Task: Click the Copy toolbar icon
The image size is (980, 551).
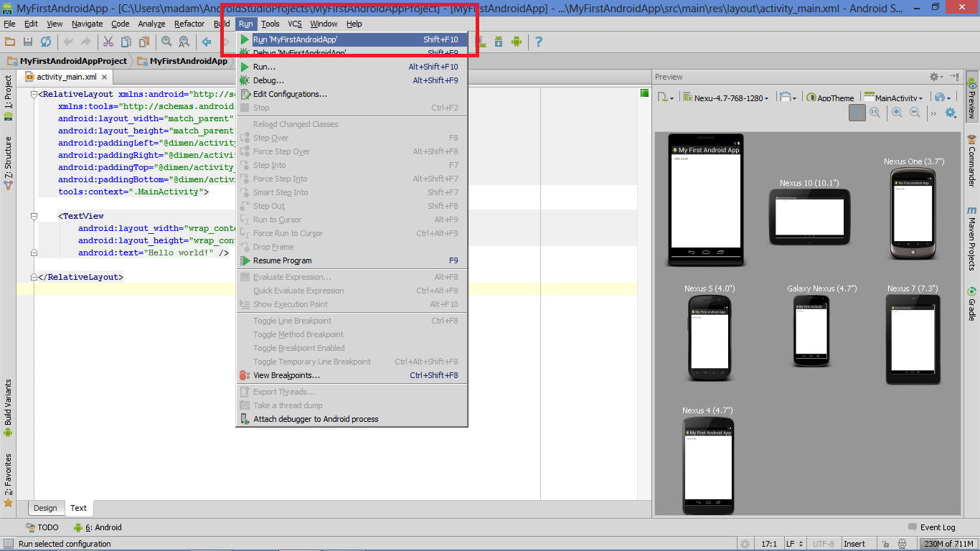Action: click(x=126, y=42)
